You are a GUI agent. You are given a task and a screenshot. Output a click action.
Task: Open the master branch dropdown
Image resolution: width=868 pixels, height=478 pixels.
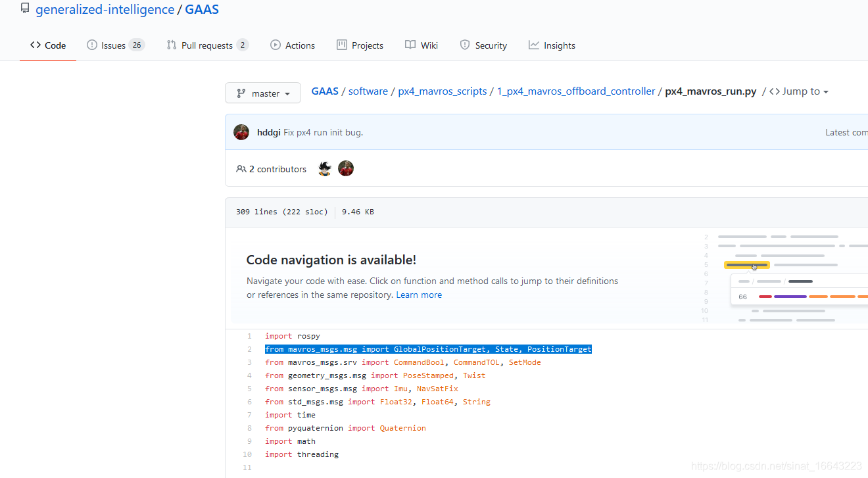tap(263, 93)
